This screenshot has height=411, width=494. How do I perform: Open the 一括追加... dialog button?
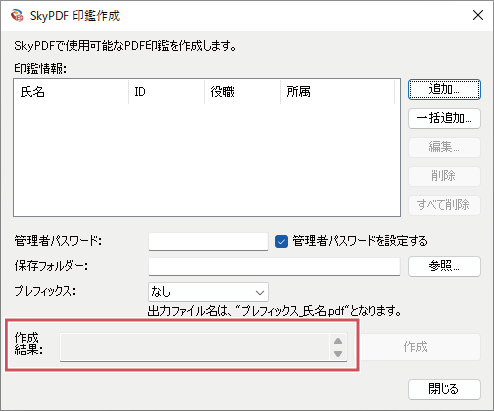pyautogui.click(x=444, y=118)
